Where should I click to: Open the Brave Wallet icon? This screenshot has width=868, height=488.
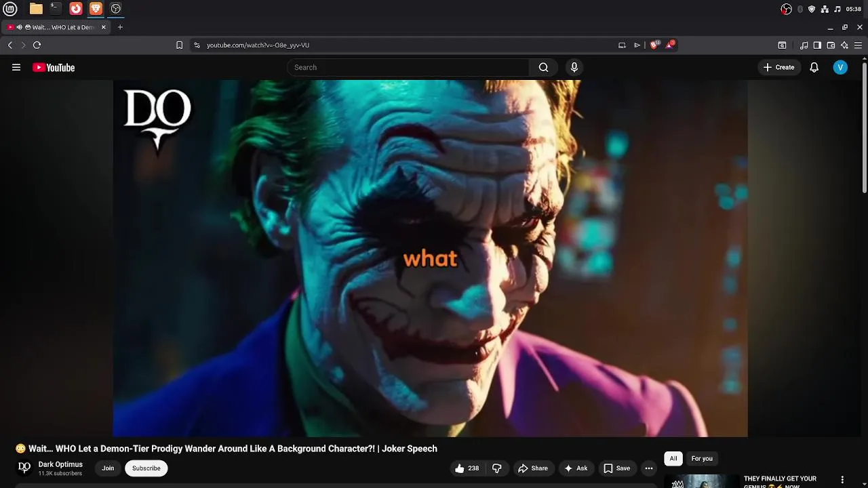coord(831,45)
